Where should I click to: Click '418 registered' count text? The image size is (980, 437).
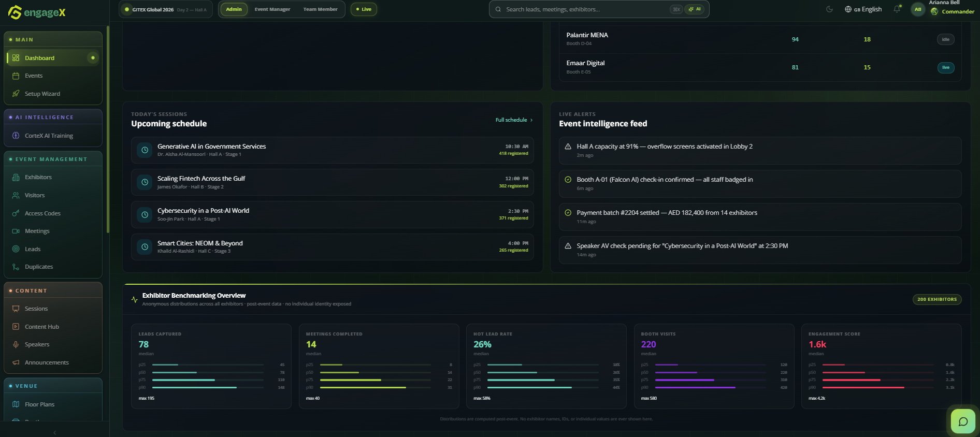(514, 153)
